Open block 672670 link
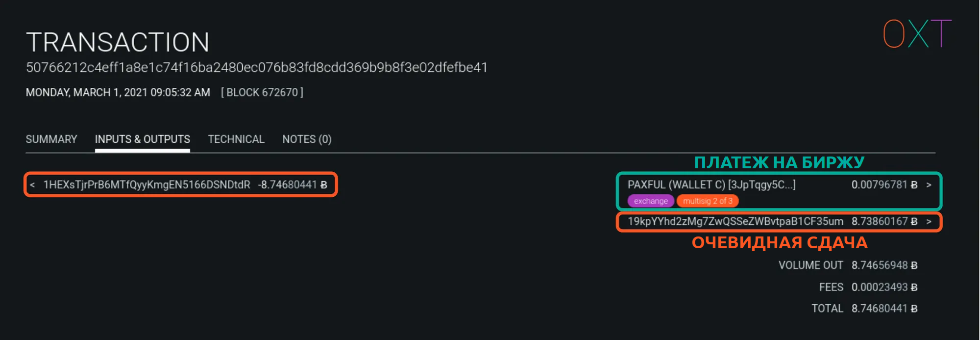The width and height of the screenshot is (980, 340). [x=262, y=92]
